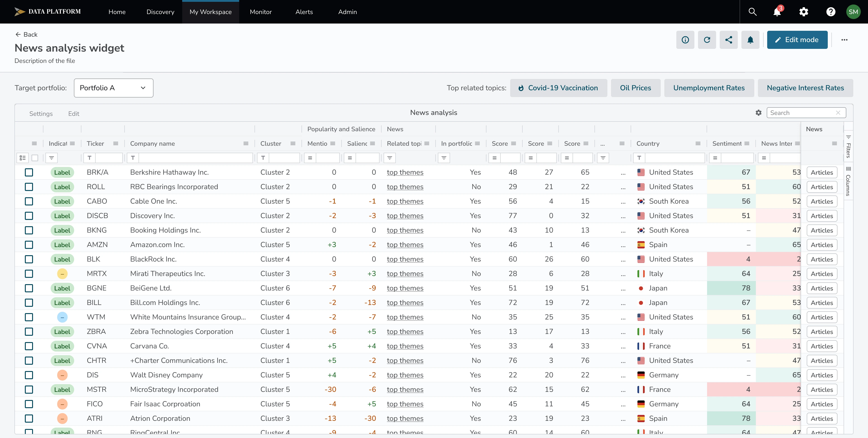
Task: Share the widget via share icon
Action: pos(729,40)
